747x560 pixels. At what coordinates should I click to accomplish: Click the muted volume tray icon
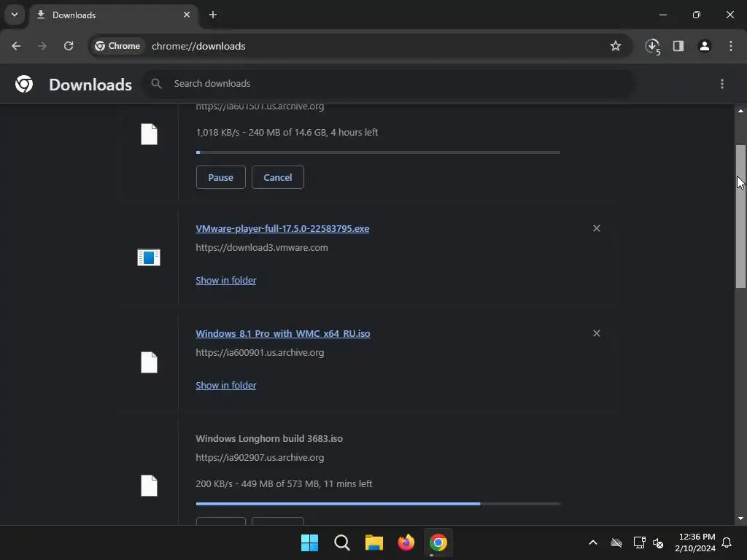[658, 542]
